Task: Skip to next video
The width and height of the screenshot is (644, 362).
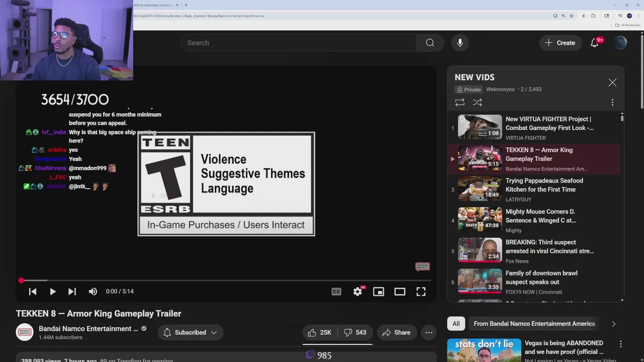Action: point(72,291)
